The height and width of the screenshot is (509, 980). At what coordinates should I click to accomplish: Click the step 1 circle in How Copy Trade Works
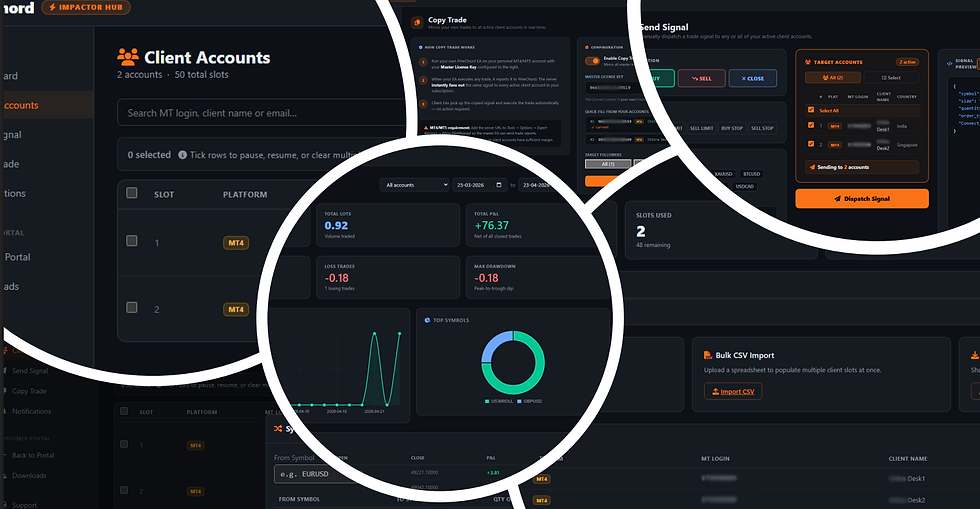(423, 63)
